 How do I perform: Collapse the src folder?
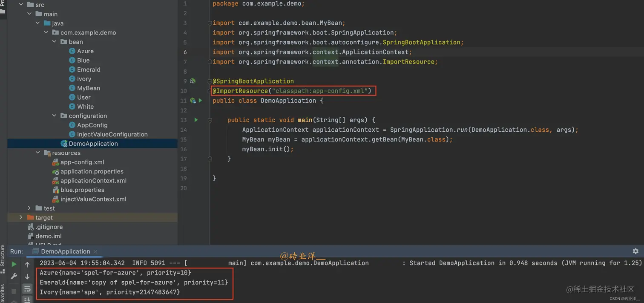21,5
